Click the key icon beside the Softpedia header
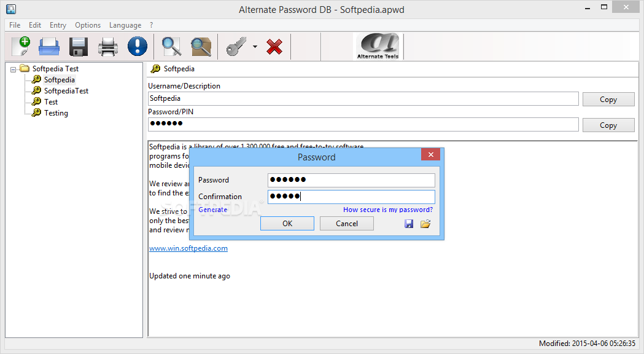 pos(155,69)
